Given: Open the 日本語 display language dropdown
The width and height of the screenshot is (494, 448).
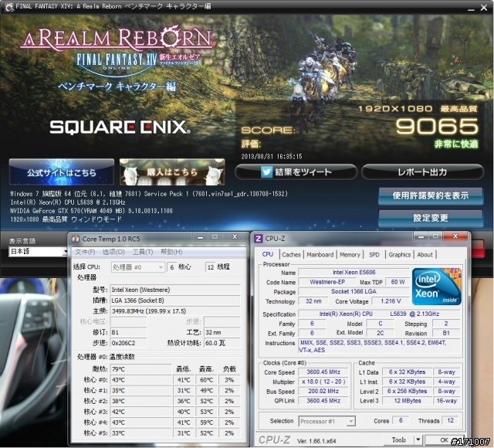Looking at the screenshot, I should [x=38, y=252].
